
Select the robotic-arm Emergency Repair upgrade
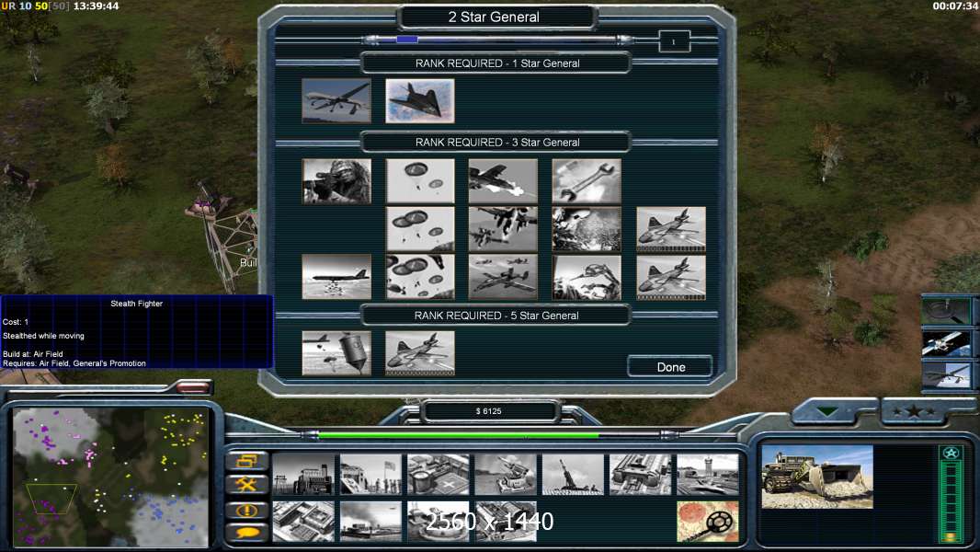pos(587,277)
